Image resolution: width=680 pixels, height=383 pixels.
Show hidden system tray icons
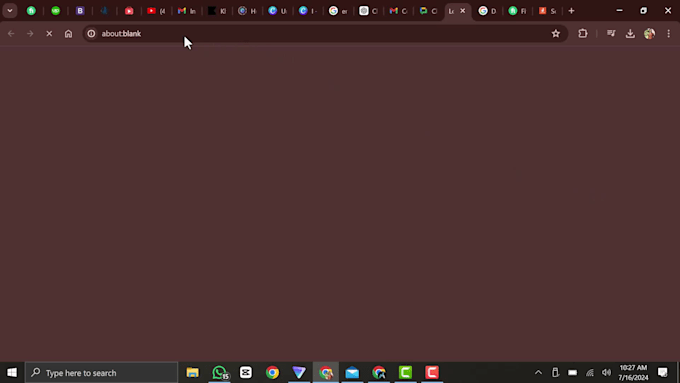point(538,373)
